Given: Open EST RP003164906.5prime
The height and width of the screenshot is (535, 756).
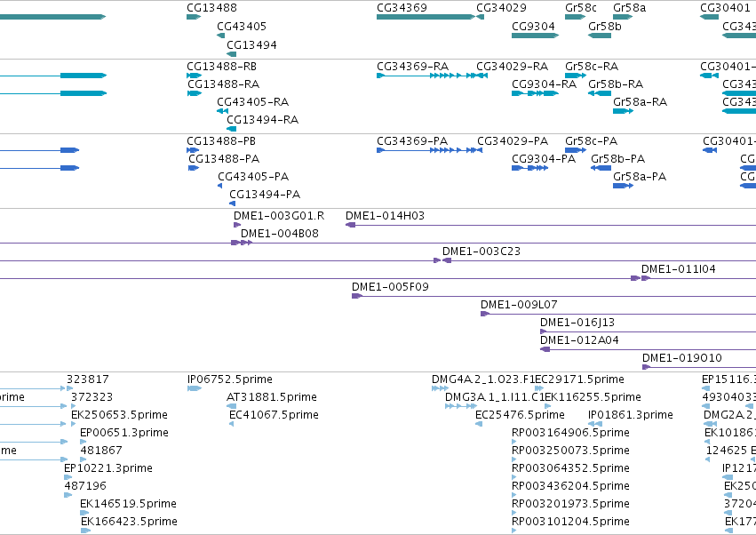Looking at the screenshot, I should [x=571, y=433].
